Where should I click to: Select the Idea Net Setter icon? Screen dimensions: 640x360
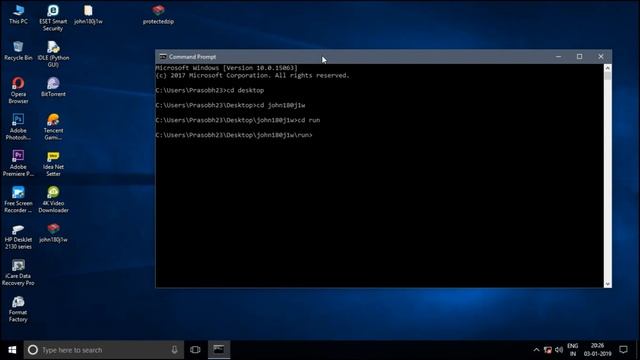pos(53,163)
